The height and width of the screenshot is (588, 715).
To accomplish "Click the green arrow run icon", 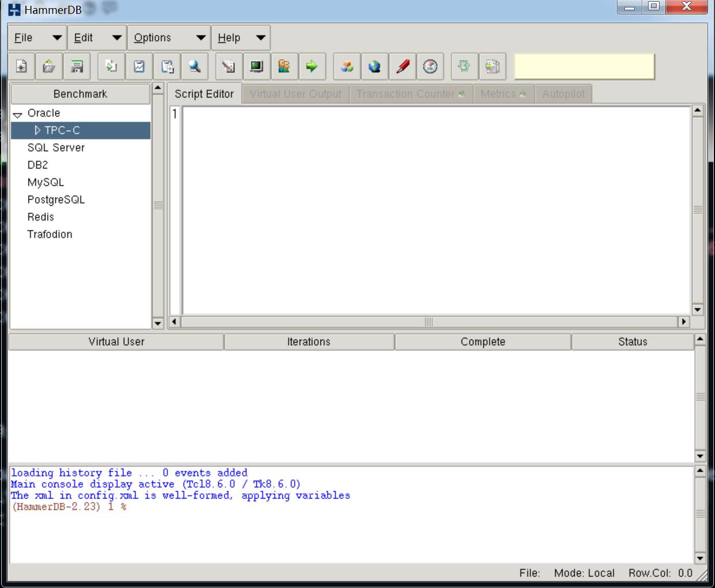I will pos(312,66).
